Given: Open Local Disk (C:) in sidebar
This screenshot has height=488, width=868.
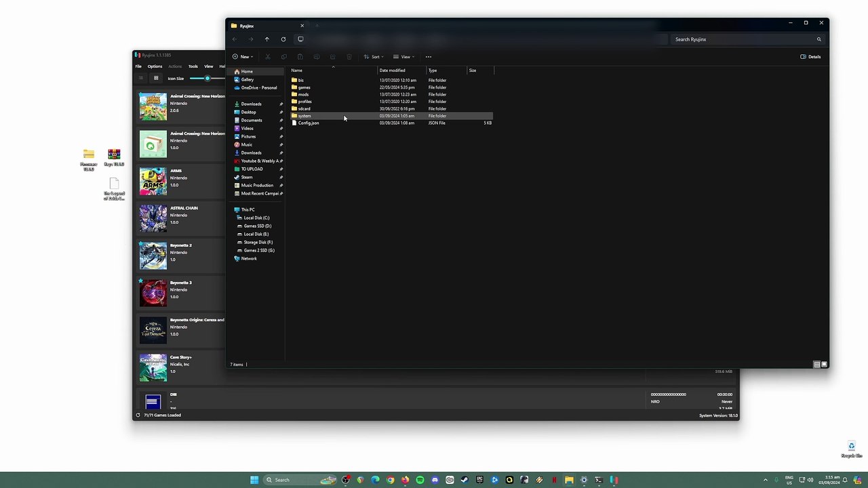Looking at the screenshot, I should (255, 218).
